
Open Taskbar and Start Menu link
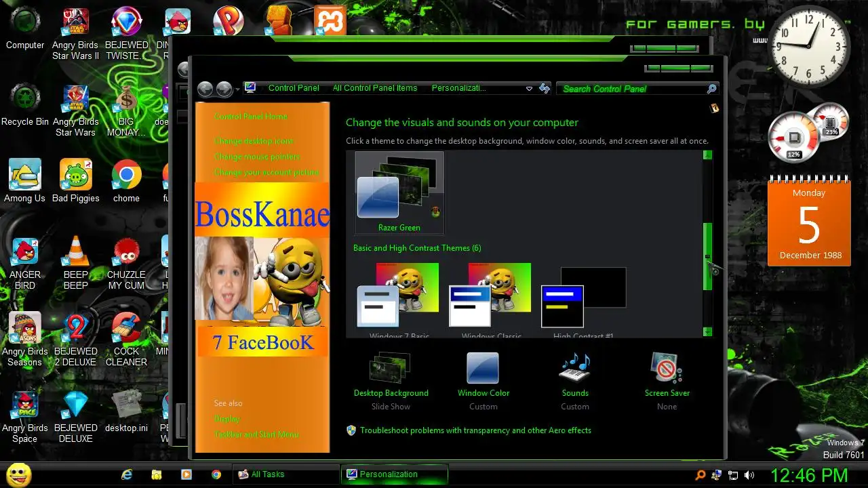[256, 434]
